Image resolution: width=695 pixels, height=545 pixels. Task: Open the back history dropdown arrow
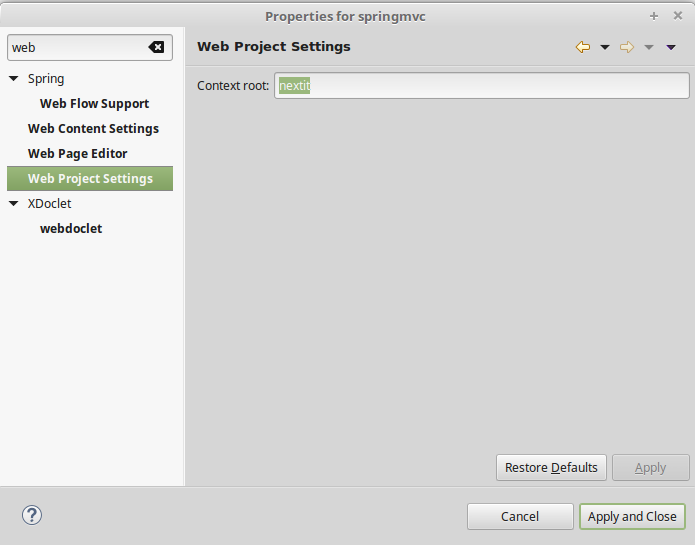[x=605, y=47]
